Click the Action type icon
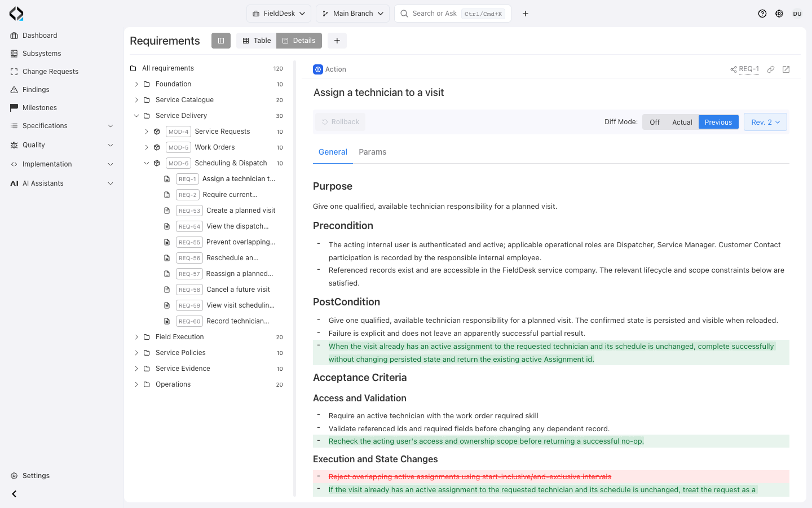The height and width of the screenshot is (508, 812). (x=318, y=69)
